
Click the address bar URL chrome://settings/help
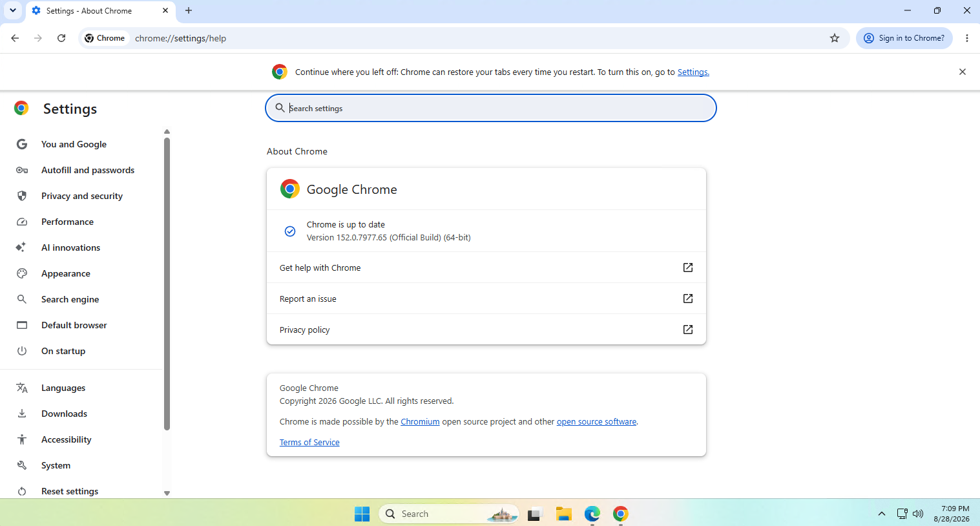[181, 38]
